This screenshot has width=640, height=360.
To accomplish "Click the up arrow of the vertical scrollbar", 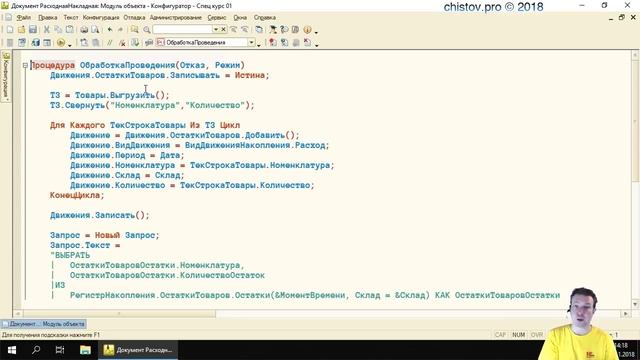I will (x=635, y=54).
